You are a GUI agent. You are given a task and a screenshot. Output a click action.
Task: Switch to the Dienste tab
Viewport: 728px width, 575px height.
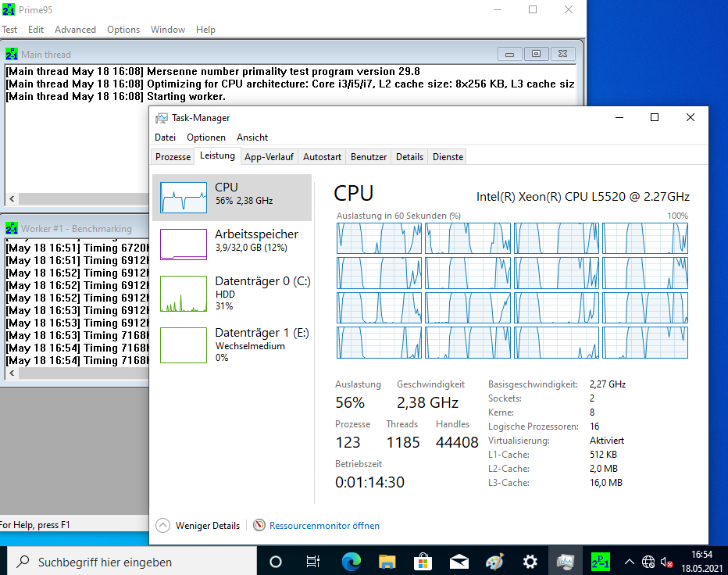tap(448, 157)
